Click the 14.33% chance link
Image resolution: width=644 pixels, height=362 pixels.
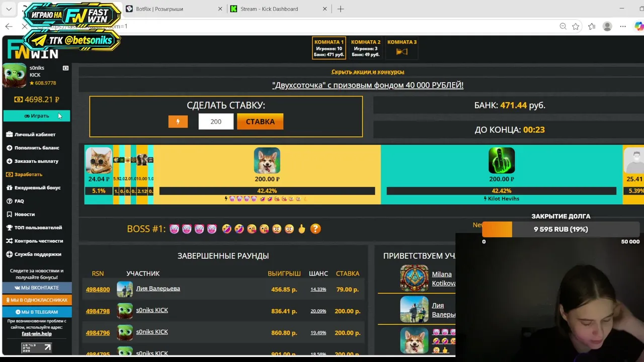coord(318,290)
